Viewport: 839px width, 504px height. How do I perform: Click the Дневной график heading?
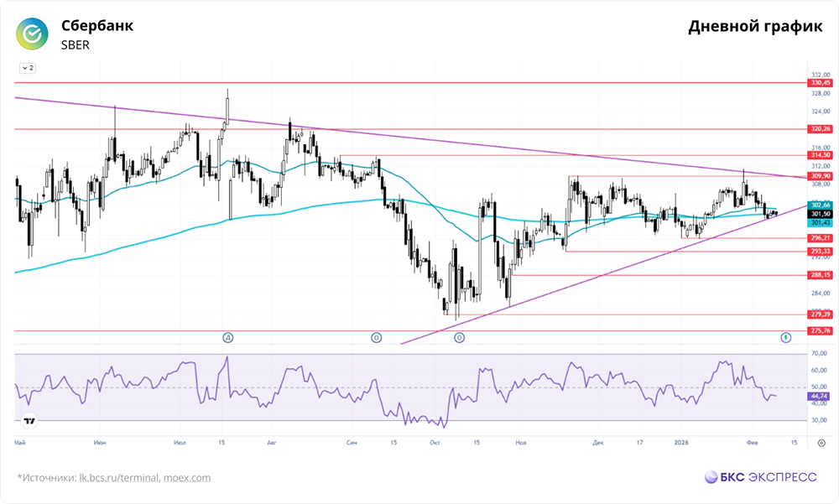point(755,27)
